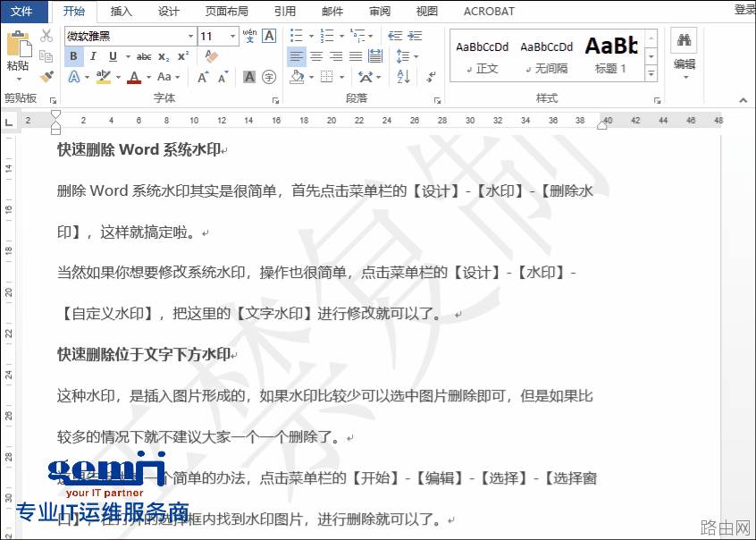Switch to the ACROBAT tab

click(x=489, y=11)
